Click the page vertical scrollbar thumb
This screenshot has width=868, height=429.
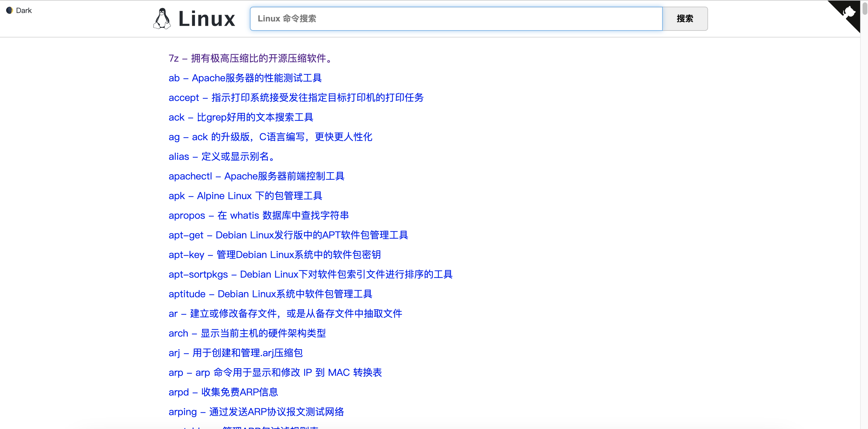point(864,8)
